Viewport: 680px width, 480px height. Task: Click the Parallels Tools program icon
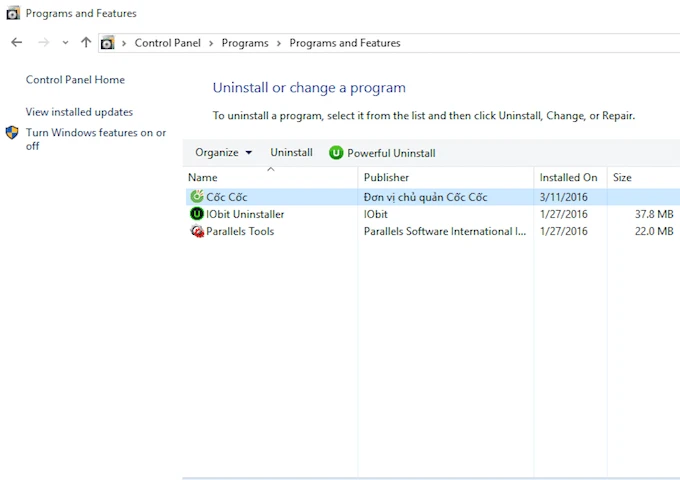point(196,231)
